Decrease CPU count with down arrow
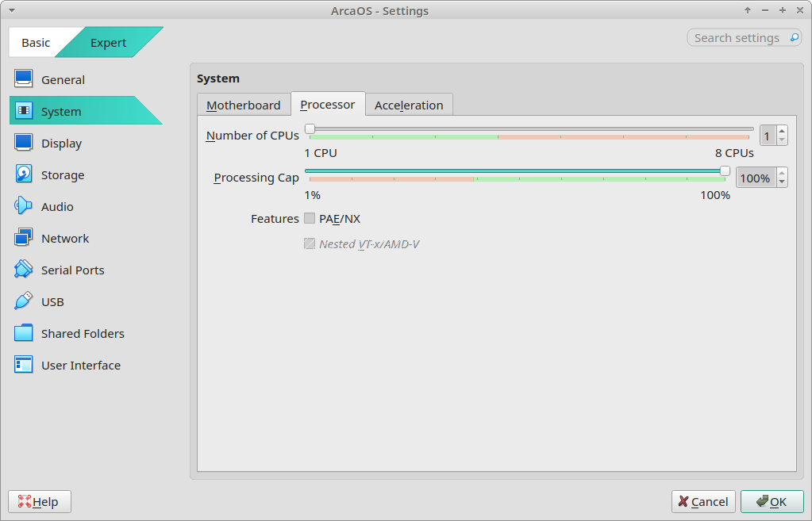This screenshot has width=812, height=521. tap(782, 140)
